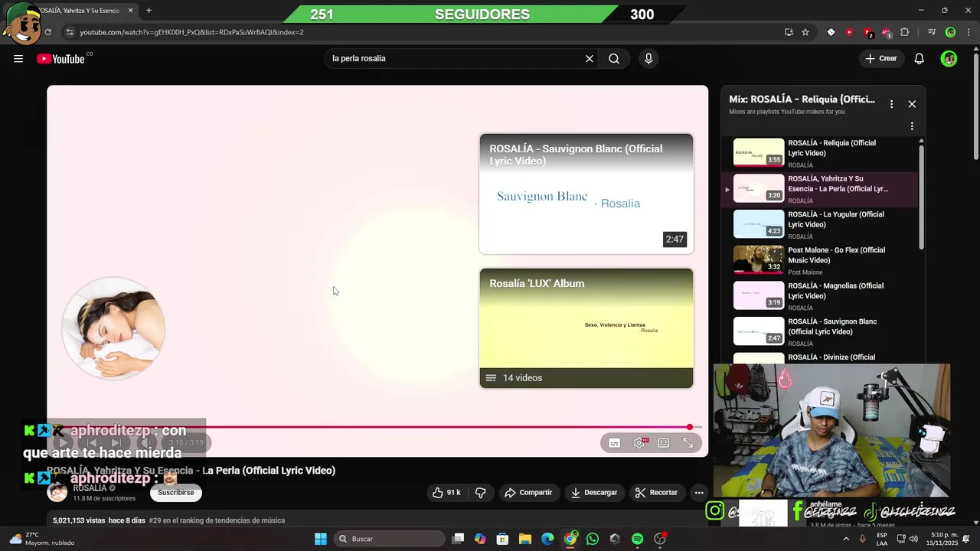
Task: Click Recortar clip button
Action: [657, 493]
